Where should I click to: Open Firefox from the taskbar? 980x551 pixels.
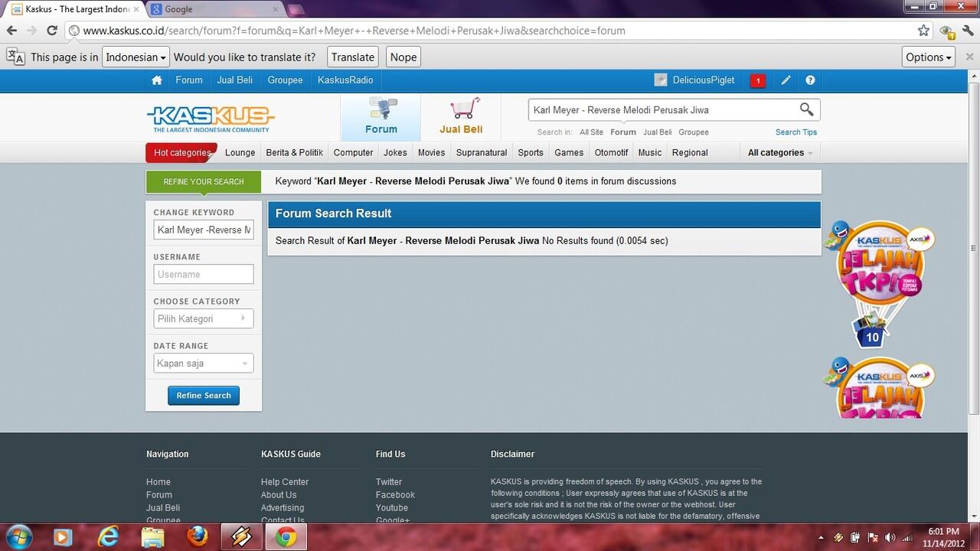point(198,537)
